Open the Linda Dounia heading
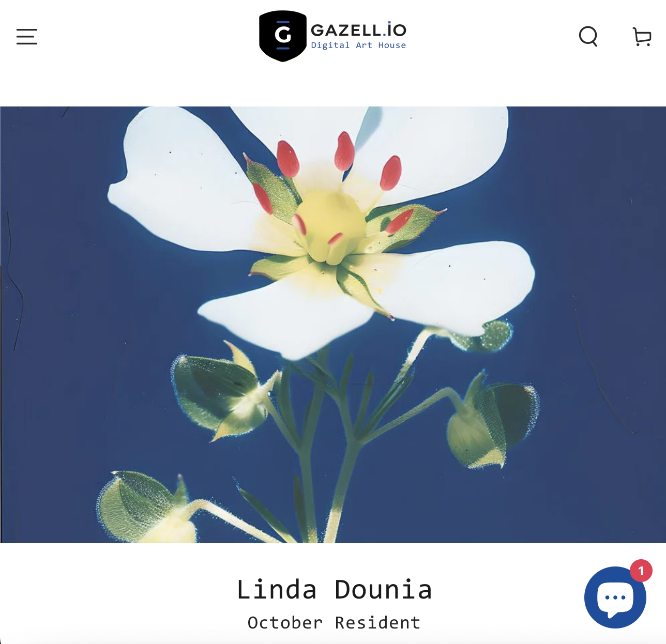The image size is (666, 644). [x=334, y=590]
